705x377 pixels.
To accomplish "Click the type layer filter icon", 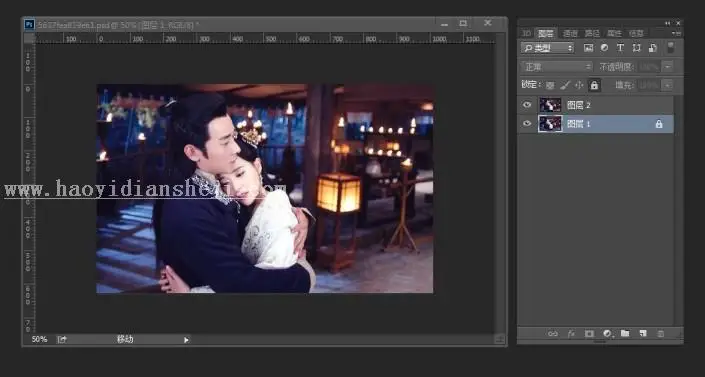I will pyautogui.click(x=620, y=48).
